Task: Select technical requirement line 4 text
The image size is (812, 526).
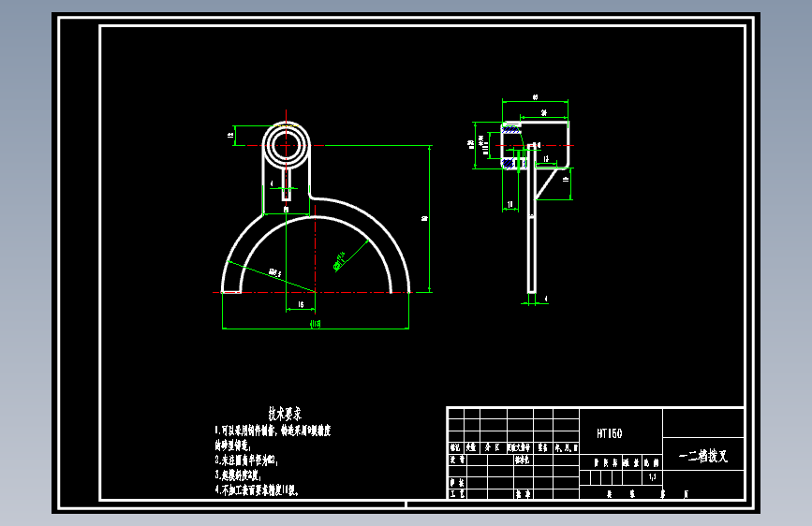Action: pyautogui.click(x=257, y=489)
